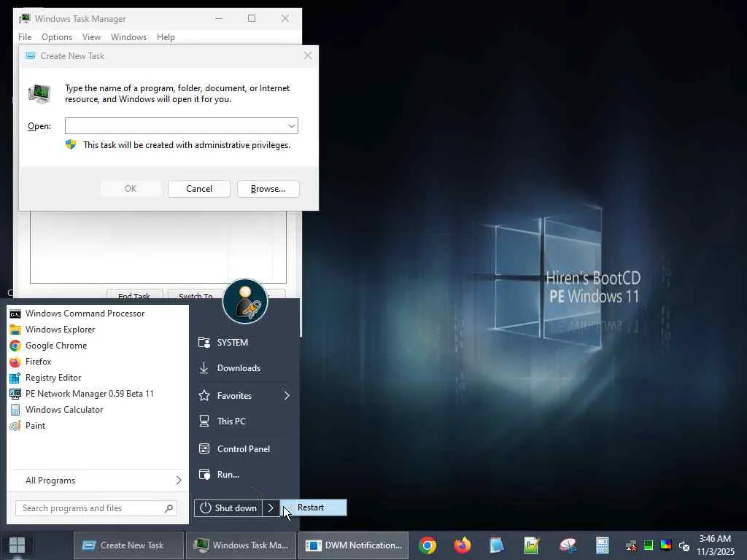Viewport: 747px width, 560px height.
Task: Switch to Create New Task taskbar button
Action: 128,545
